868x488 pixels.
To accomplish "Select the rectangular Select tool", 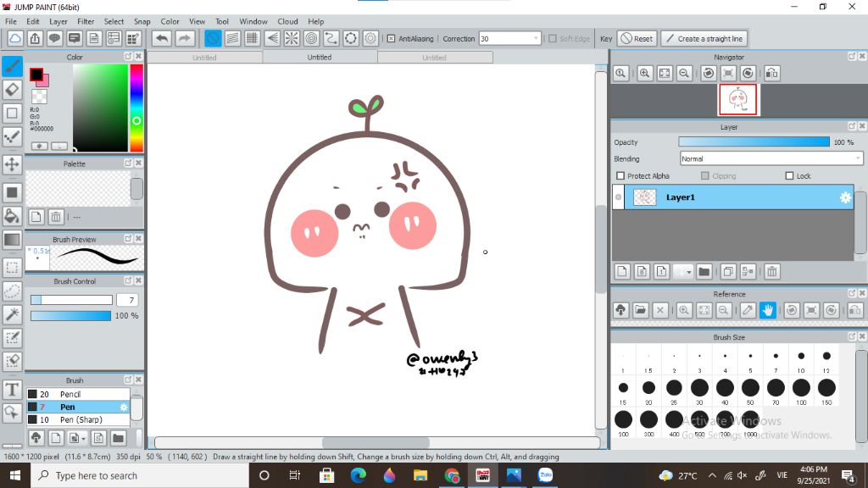I will coord(12,268).
